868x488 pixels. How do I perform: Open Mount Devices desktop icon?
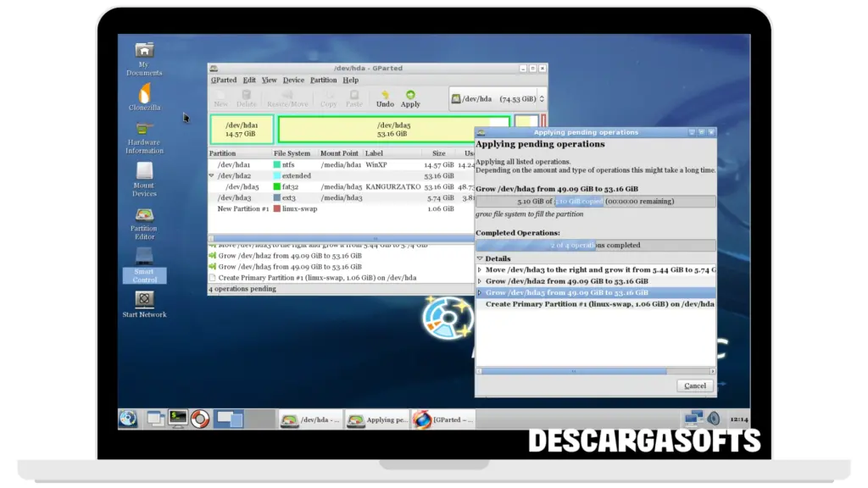(x=144, y=180)
